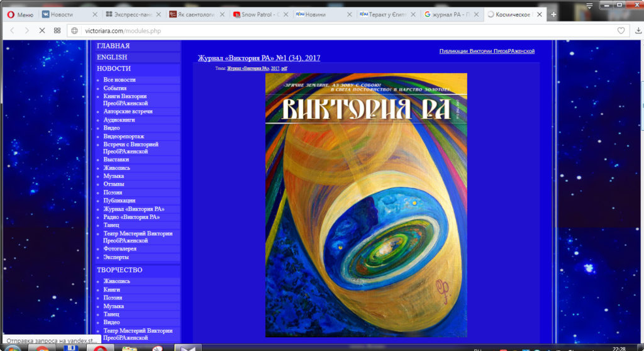Open the Все новости link
This screenshot has width=644, height=351.
coord(119,80)
